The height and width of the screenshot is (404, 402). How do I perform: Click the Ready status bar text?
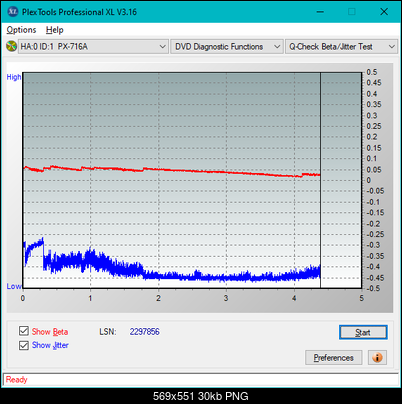[16, 380]
